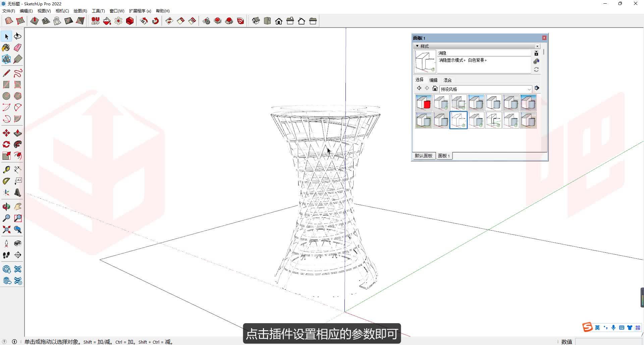The width and height of the screenshot is (644, 345).
Task: Pick the Offset tool
Action: tap(18, 156)
